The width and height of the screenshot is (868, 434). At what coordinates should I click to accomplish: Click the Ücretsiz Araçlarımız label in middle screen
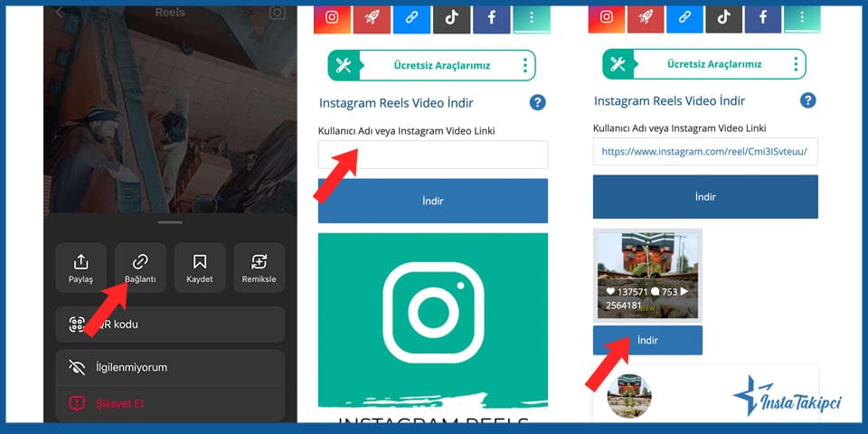click(442, 65)
